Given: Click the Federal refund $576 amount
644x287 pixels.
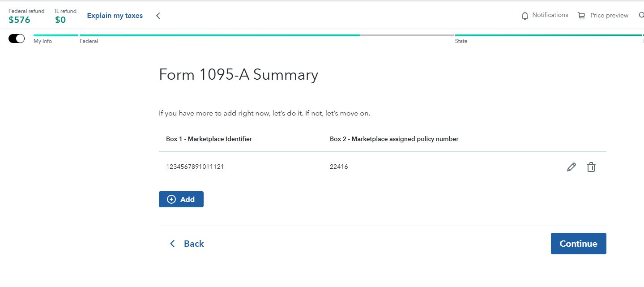Looking at the screenshot, I should click(x=19, y=20).
